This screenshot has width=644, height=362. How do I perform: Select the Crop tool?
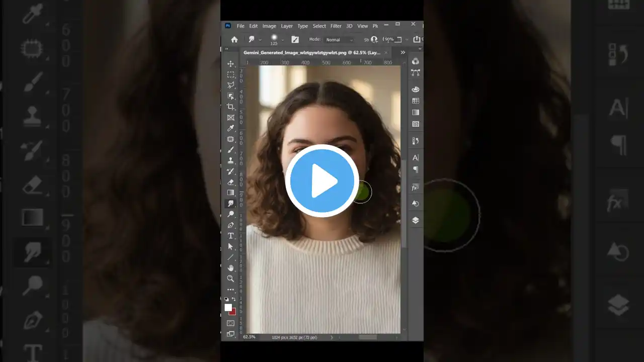[230, 106]
